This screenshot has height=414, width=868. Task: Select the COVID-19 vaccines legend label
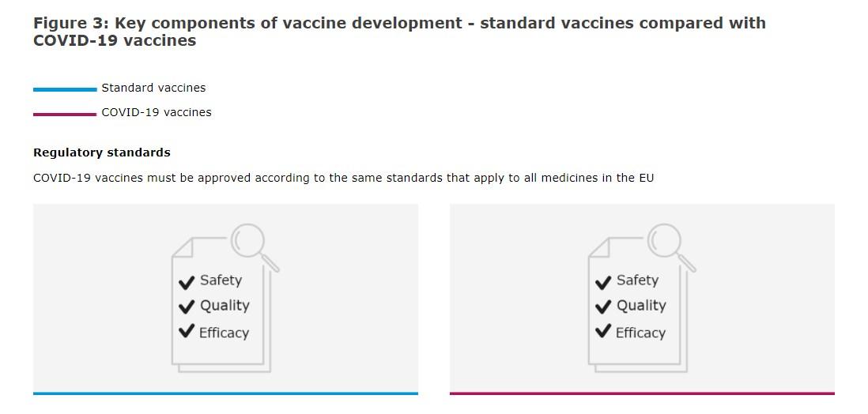point(156,112)
